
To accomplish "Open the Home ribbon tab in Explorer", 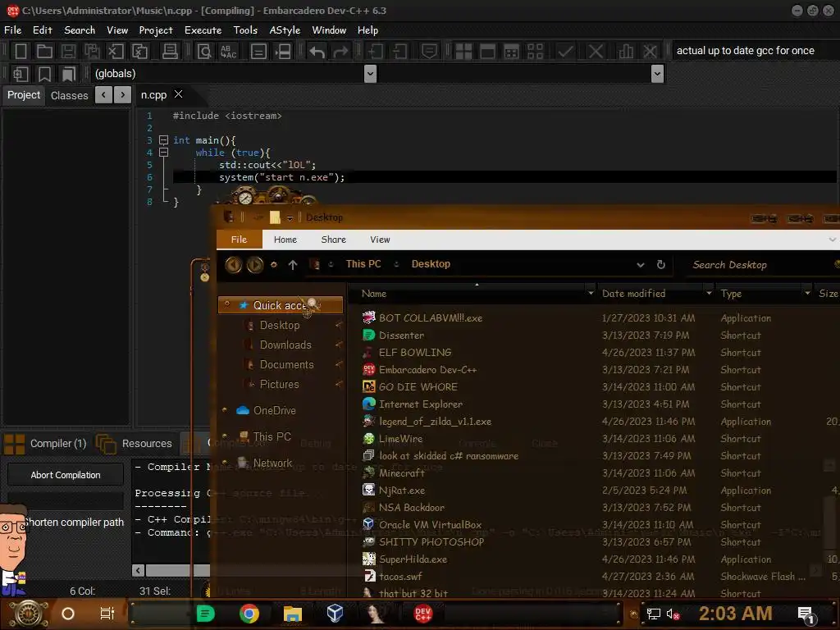I will coord(285,240).
